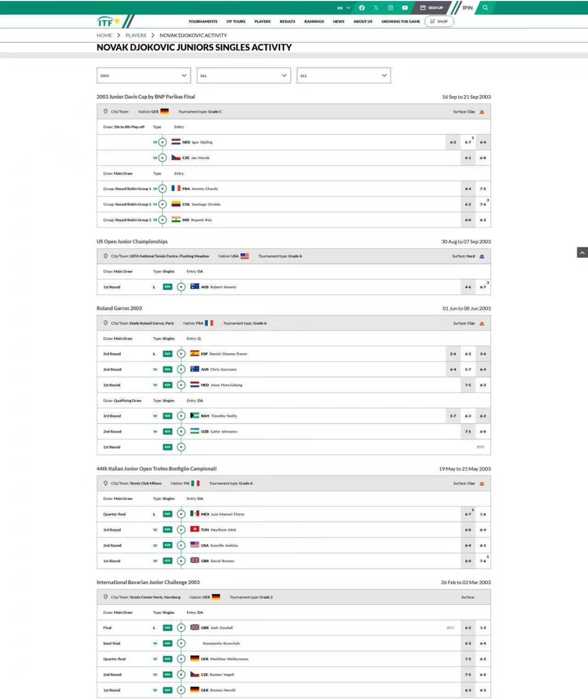The width and height of the screenshot is (588, 700).
Task: Open ITF Facebook page icon
Action: coord(362,8)
